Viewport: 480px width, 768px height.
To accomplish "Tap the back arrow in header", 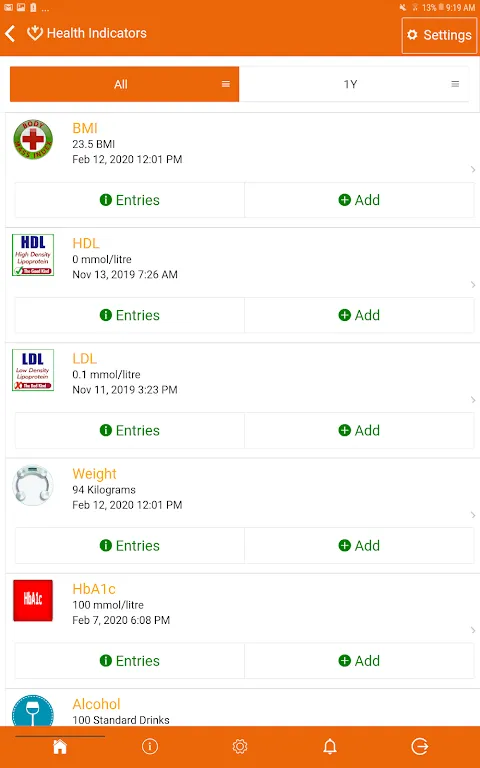I will pos(10,34).
